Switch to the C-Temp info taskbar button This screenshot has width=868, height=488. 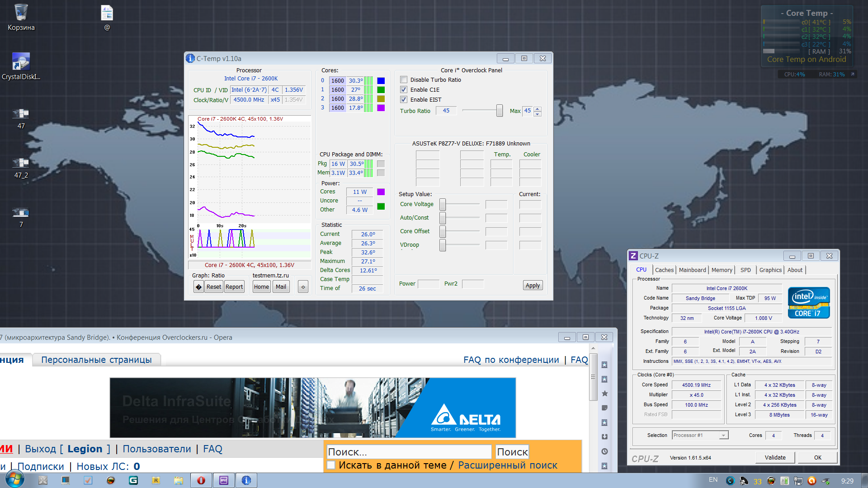246,480
